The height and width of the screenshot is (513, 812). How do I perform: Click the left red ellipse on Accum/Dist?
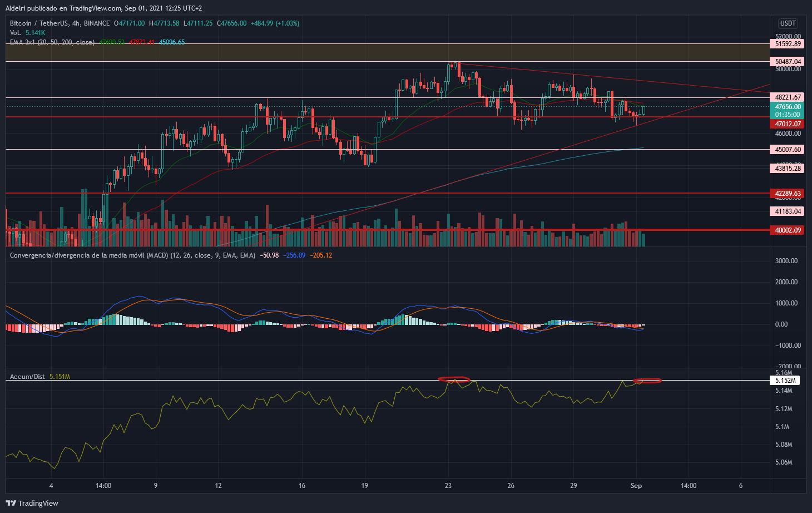pyautogui.click(x=454, y=380)
